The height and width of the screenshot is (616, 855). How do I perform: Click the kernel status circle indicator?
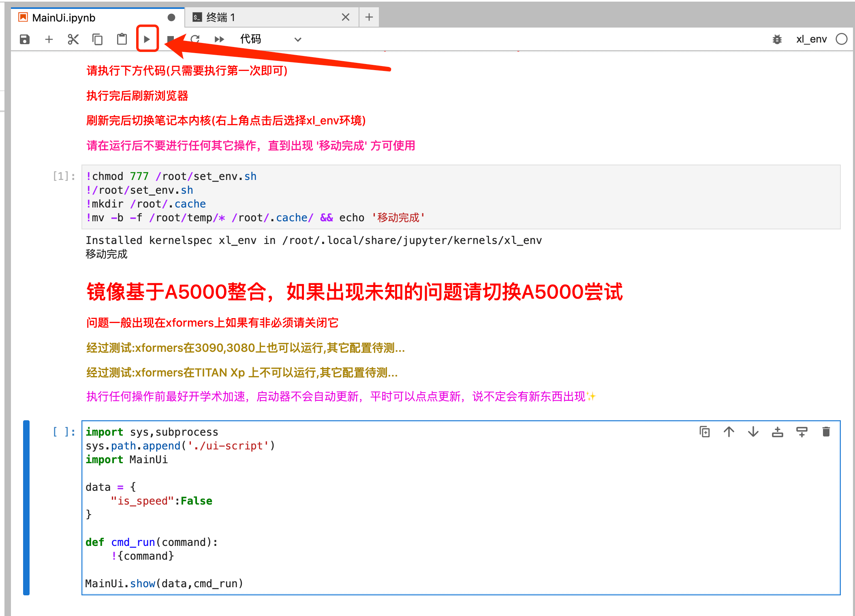pos(842,39)
